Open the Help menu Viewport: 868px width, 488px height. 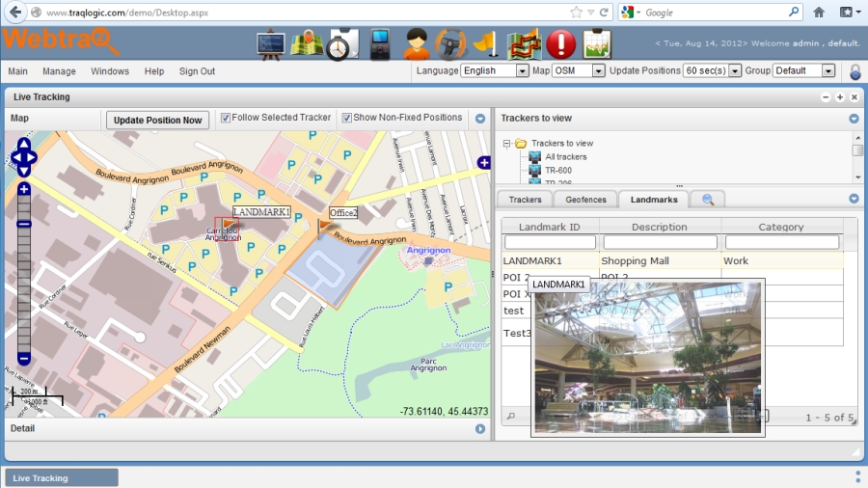pos(154,71)
